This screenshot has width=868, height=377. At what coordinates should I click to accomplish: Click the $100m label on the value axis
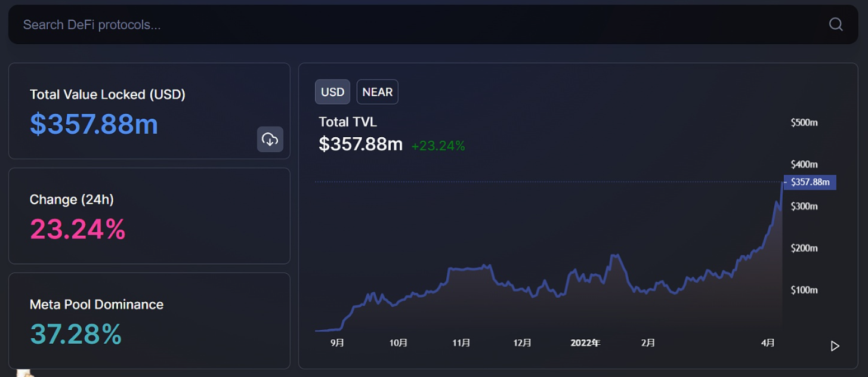pyautogui.click(x=804, y=290)
